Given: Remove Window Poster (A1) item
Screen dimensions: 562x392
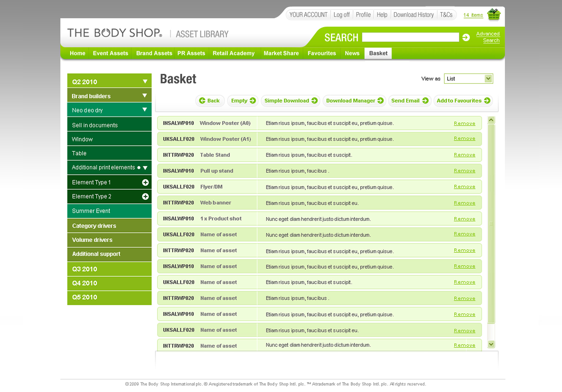Looking at the screenshot, I should (x=465, y=139).
